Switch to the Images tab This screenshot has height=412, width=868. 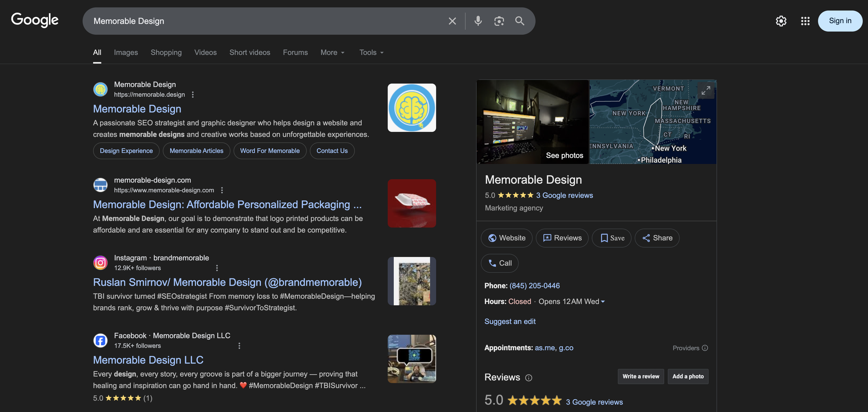click(x=126, y=52)
